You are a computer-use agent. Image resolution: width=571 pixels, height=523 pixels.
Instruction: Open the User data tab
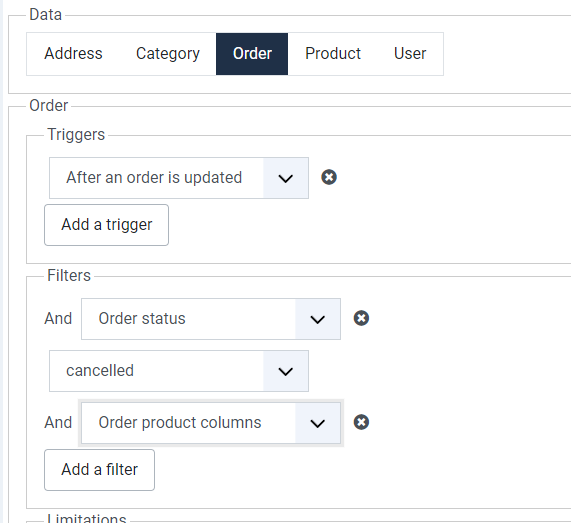(x=410, y=54)
